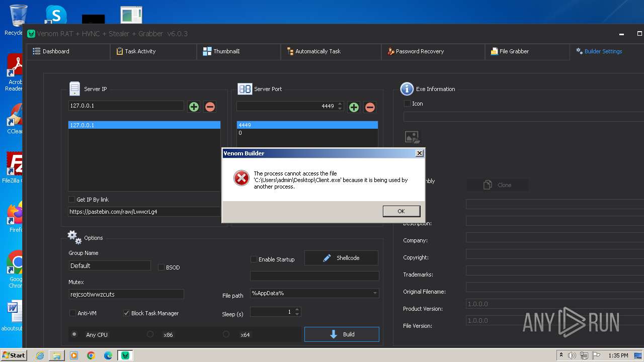
Task: Select 4449 in the port list
Action: pyautogui.click(x=307, y=125)
